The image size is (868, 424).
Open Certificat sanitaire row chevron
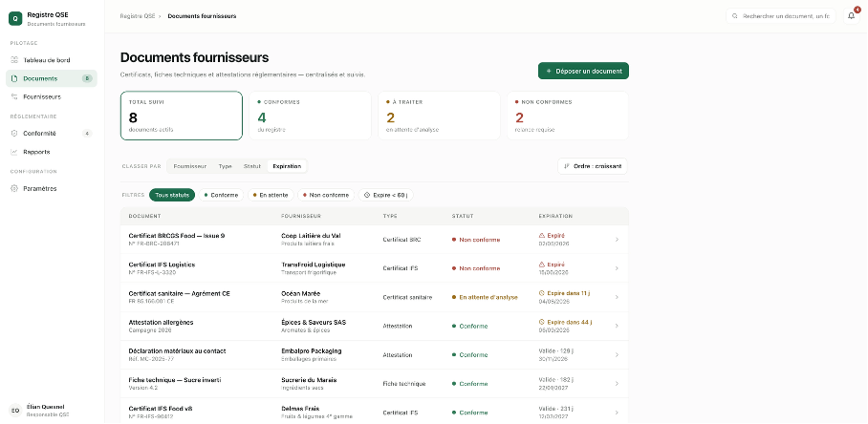pyautogui.click(x=617, y=297)
